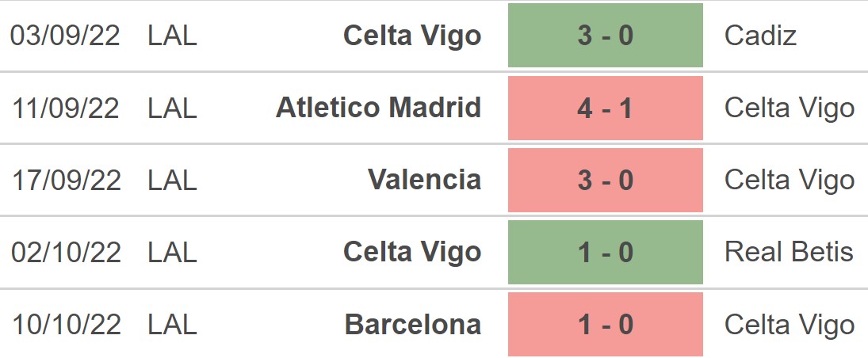
Task: Click the 1 - 0 score versus Real Betis
Action: click(x=605, y=252)
